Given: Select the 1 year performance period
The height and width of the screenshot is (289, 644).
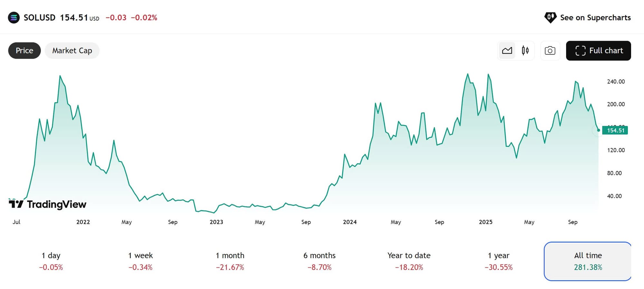Looking at the screenshot, I should [498, 261].
